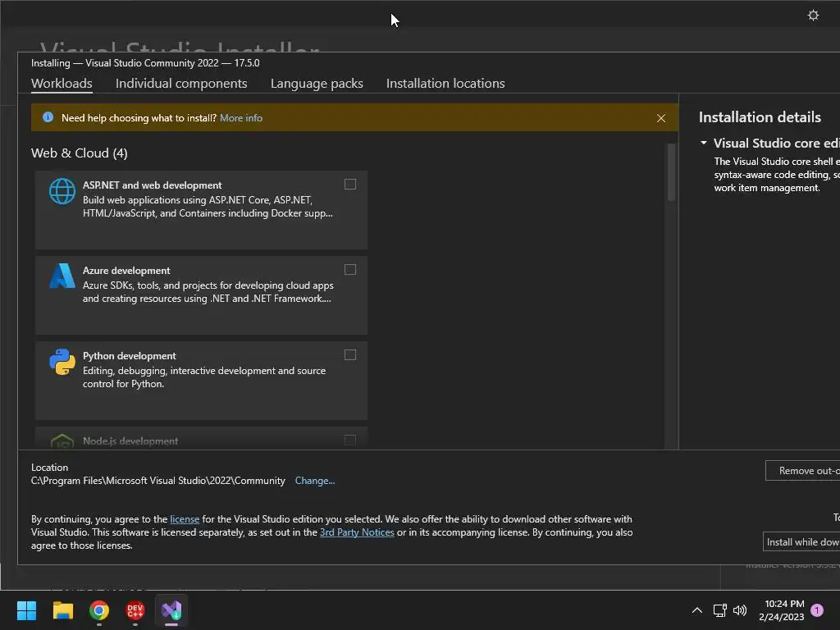Open settings via the sun-shaped gear icon
Screen dimensions: 840x630
tap(813, 16)
